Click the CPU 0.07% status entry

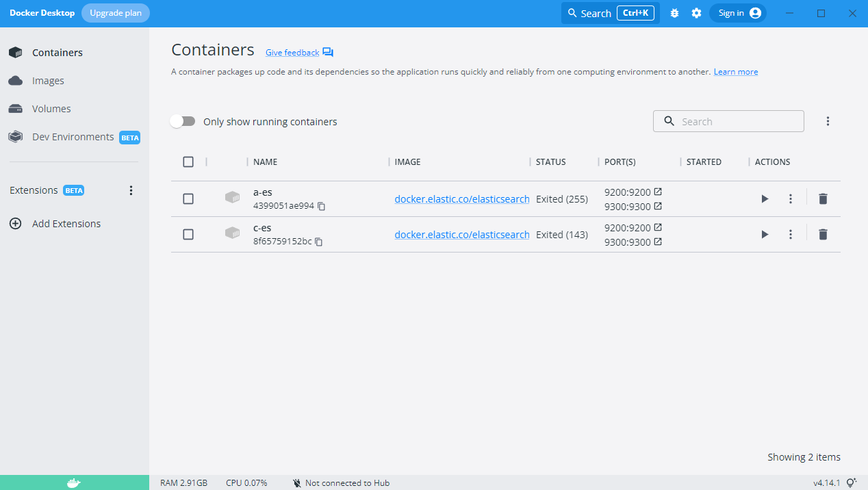pos(246,483)
